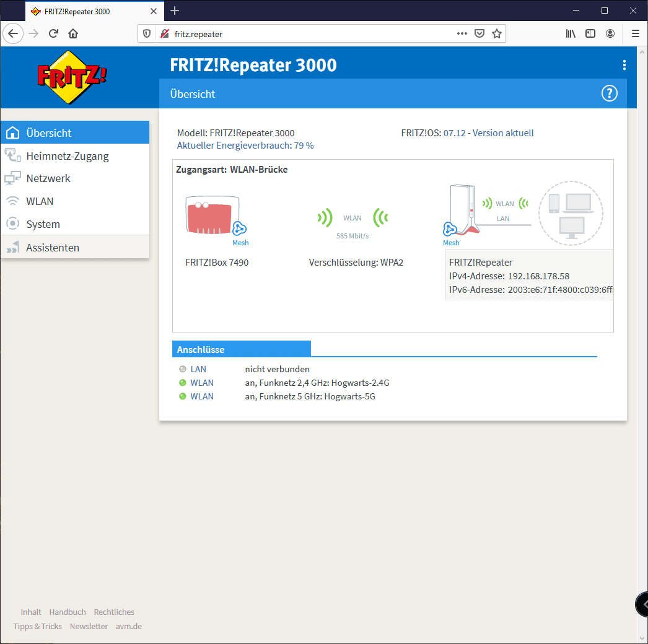Open the Firefox library icon
The height and width of the screenshot is (644, 648).
pyautogui.click(x=571, y=33)
